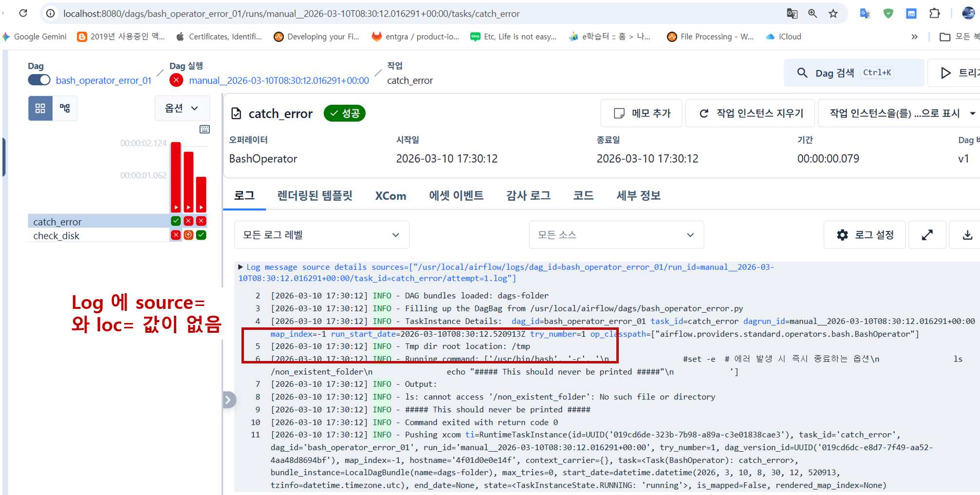Image resolution: width=980 pixels, height=495 pixels.
Task: Open the green shield extension
Action: coord(888,14)
